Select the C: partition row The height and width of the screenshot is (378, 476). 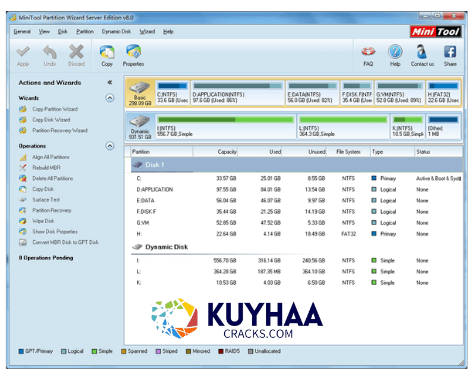(x=297, y=179)
